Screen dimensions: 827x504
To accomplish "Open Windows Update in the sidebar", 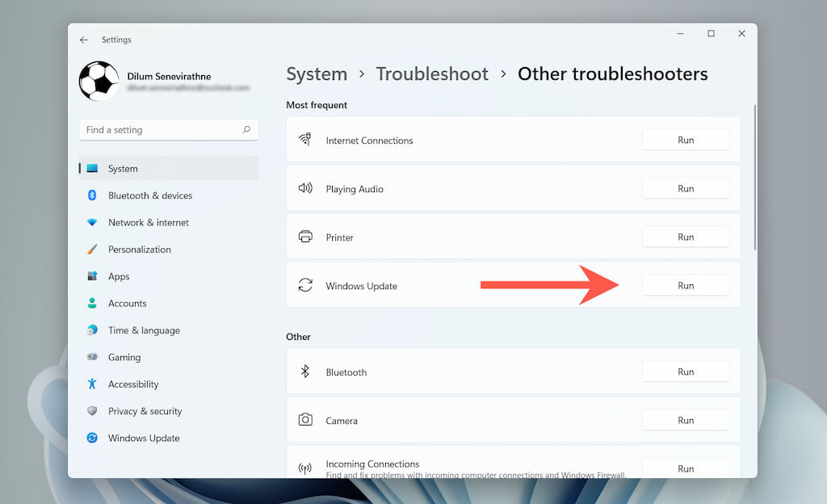I will click(169, 438).
